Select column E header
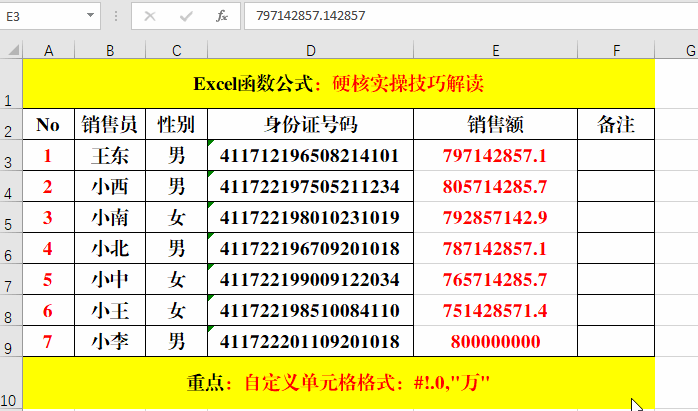The width and height of the screenshot is (698, 411). [495, 50]
